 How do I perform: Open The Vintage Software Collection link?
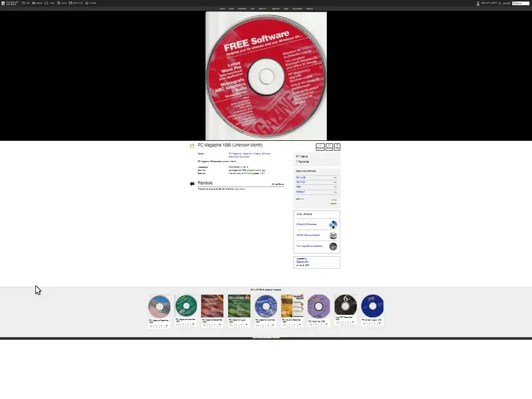tap(310, 246)
